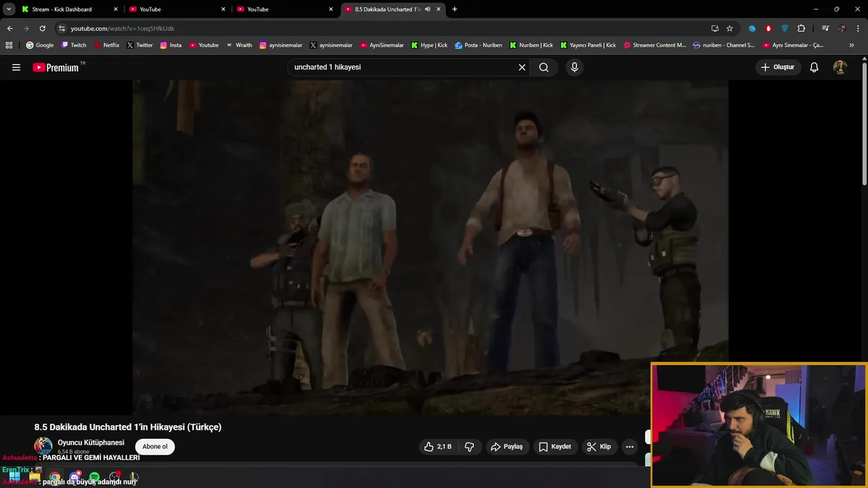
Task: Reload the page with the refresh icon
Action: click(x=42, y=28)
